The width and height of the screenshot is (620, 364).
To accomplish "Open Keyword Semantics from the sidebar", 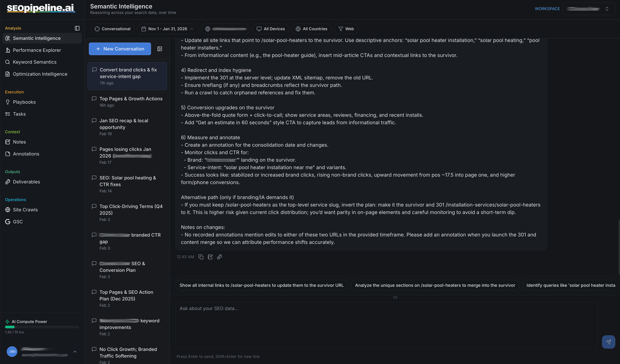I will tap(35, 62).
